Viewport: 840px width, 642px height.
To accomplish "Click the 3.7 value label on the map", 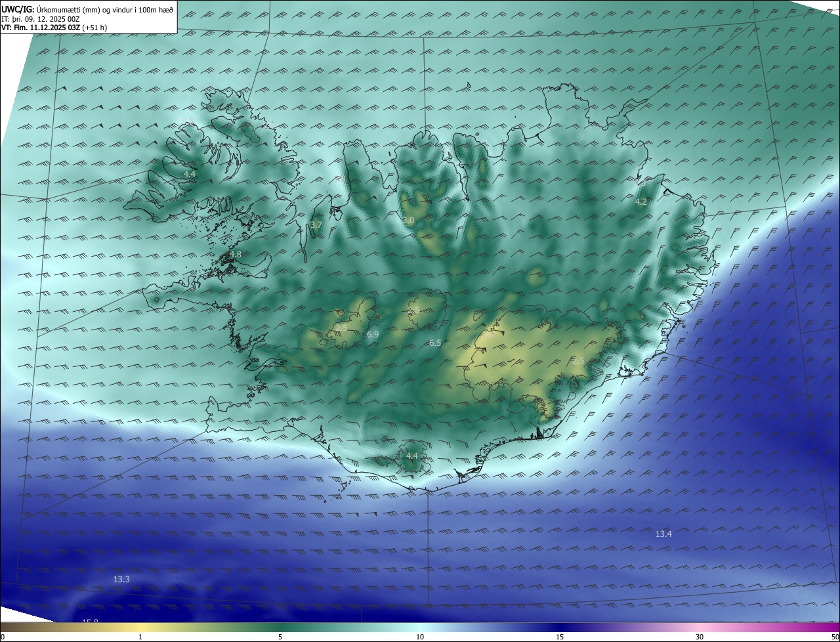I will [316, 225].
